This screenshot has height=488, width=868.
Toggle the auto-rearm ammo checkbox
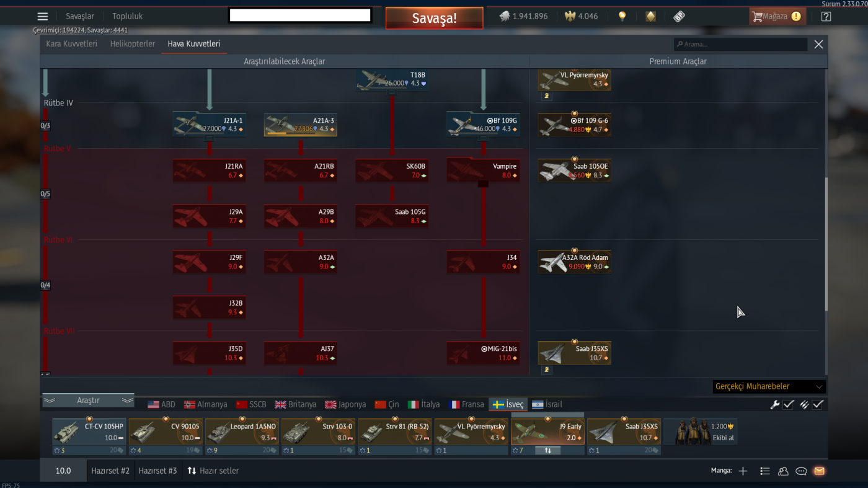coord(818,404)
